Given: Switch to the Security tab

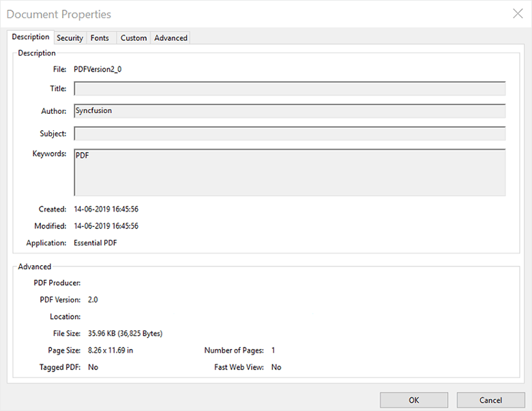Looking at the screenshot, I should pos(70,38).
